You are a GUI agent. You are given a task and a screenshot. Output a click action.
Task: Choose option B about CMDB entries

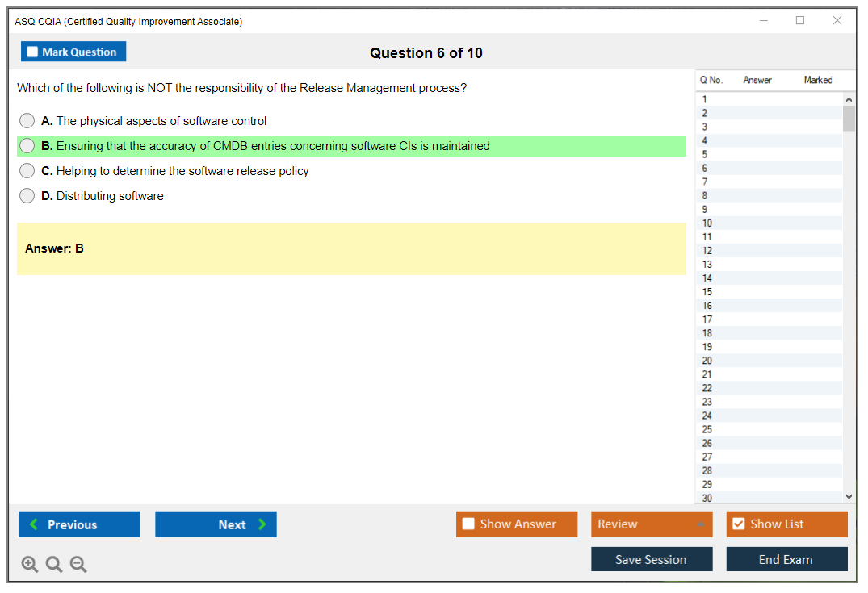[27, 146]
